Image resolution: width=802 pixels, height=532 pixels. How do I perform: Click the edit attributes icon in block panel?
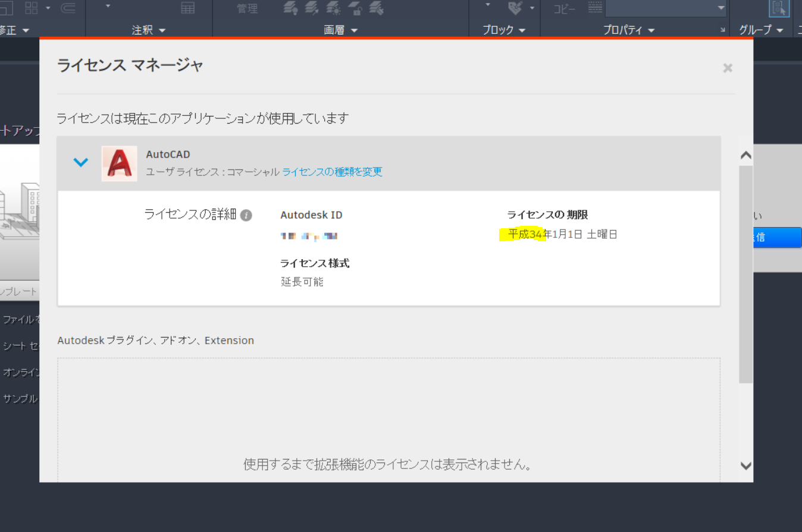tap(515, 8)
